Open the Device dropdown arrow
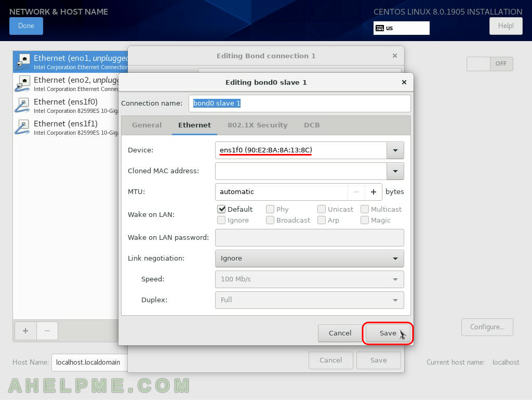The height and width of the screenshot is (400, 532). (395, 150)
